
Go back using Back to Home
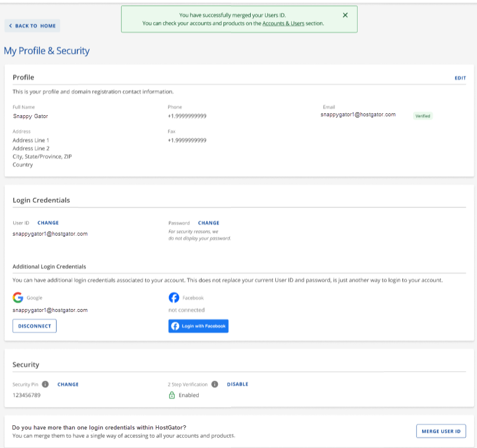[32, 26]
